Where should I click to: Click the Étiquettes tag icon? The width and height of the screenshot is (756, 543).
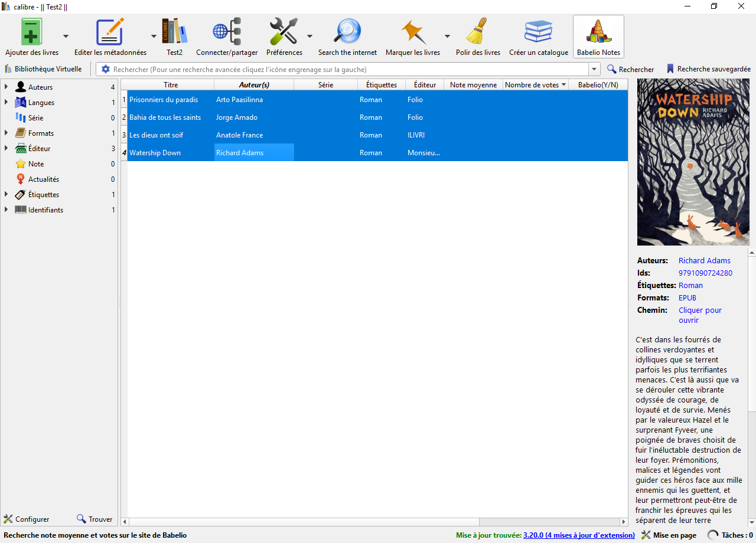[x=21, y=195]
